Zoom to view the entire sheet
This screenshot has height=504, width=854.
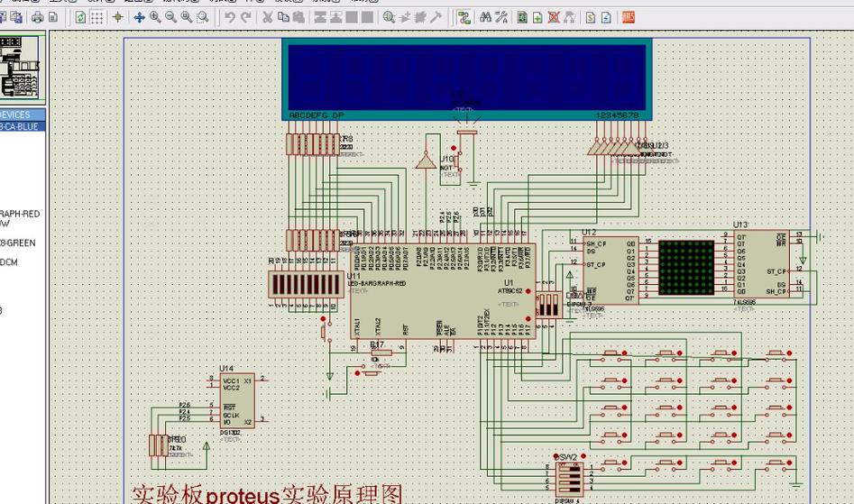pyautogui.click(x=187, y=17)
